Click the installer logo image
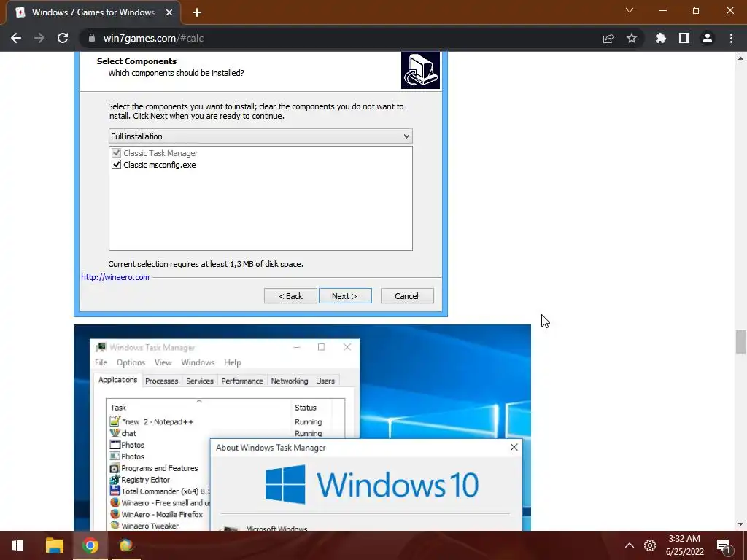The height and width of the screenshot is (560, 747). 420,71
